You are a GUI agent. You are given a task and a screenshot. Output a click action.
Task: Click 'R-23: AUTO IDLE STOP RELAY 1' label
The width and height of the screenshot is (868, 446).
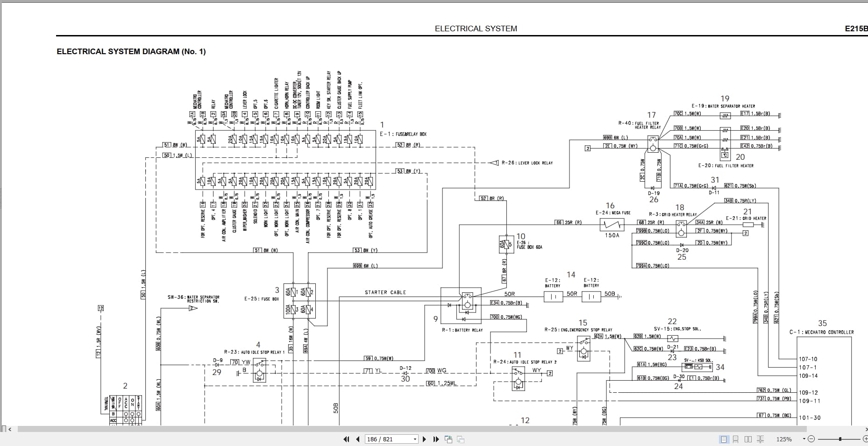[x=254, y=352]
